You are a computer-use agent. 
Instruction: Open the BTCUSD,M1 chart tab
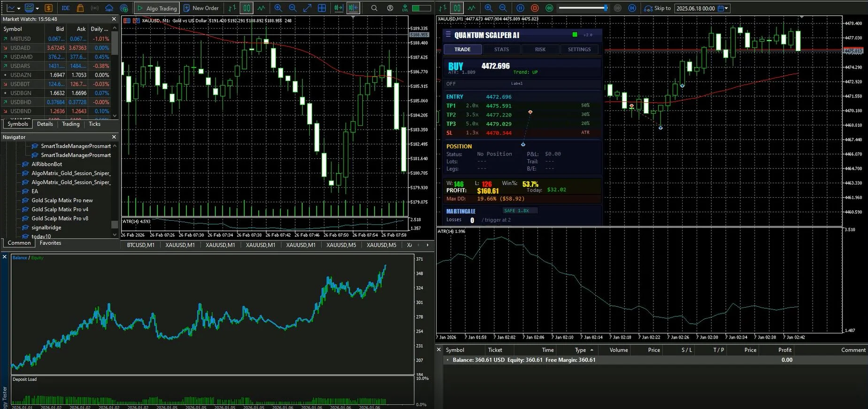click(141, 245)
